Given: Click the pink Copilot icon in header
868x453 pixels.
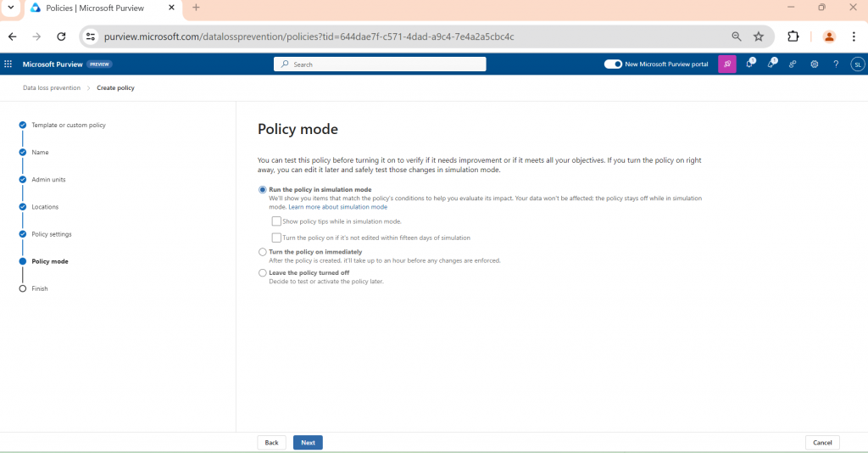Looking at the screenshot, I should point(726,64).
